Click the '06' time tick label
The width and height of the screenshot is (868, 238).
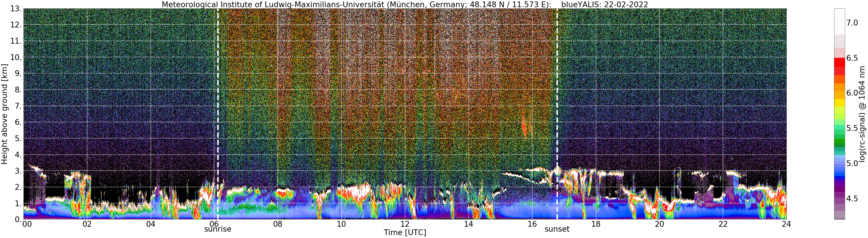214,224
